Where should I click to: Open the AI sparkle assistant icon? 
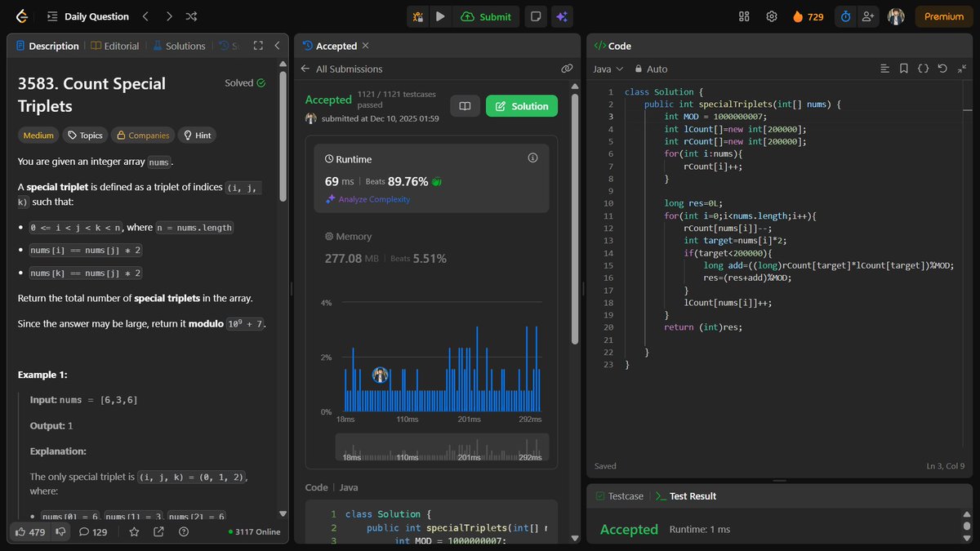tap(561, 16)
